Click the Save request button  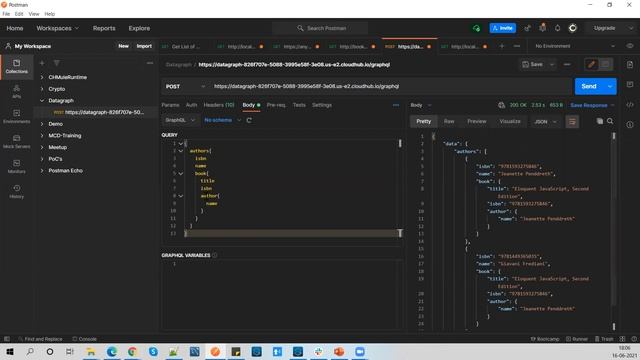point(533,64)
